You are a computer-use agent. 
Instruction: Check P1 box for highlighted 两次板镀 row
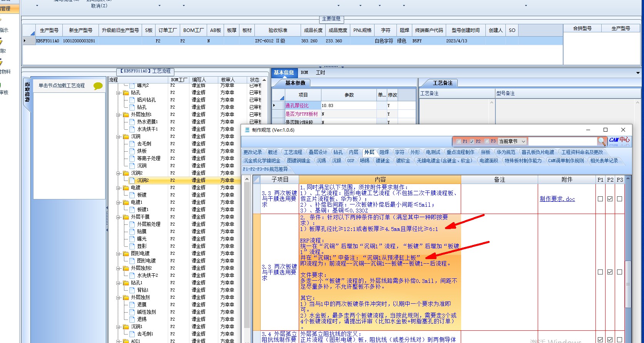tap(600, 272)
